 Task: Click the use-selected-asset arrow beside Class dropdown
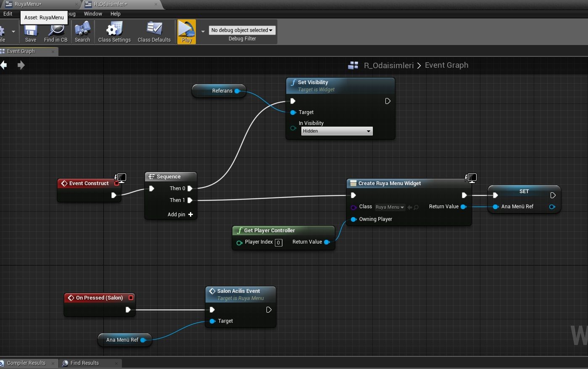click(x=410, y=207)
